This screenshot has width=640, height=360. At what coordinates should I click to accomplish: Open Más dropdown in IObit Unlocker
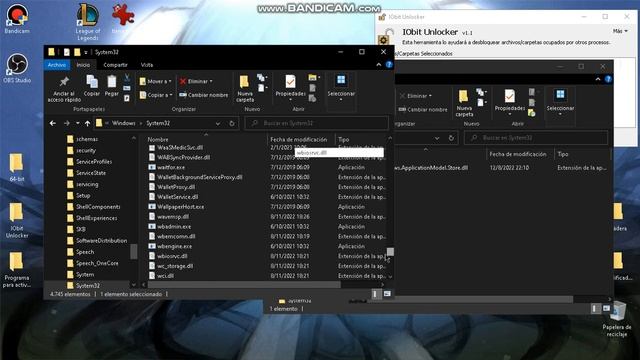[x=620, y=31]
